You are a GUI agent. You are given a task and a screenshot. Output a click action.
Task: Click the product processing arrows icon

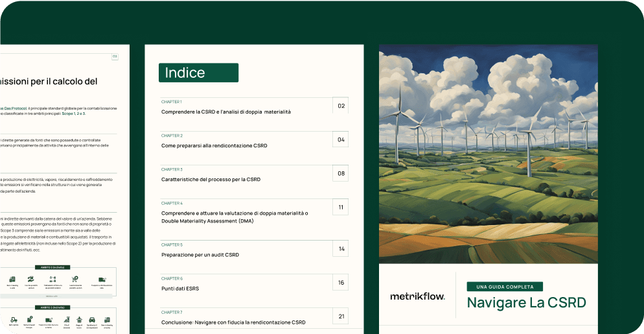coord(52,280)
